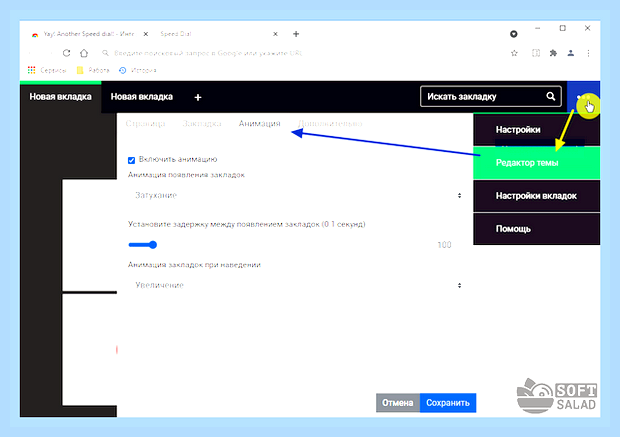Open the Закладка settings tab
Screen dimensions: 620x437
coord(202,123)
